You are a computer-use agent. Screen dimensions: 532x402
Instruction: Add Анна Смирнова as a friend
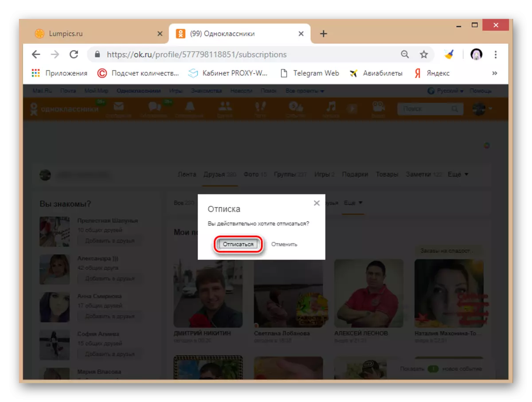coord(110,316)
